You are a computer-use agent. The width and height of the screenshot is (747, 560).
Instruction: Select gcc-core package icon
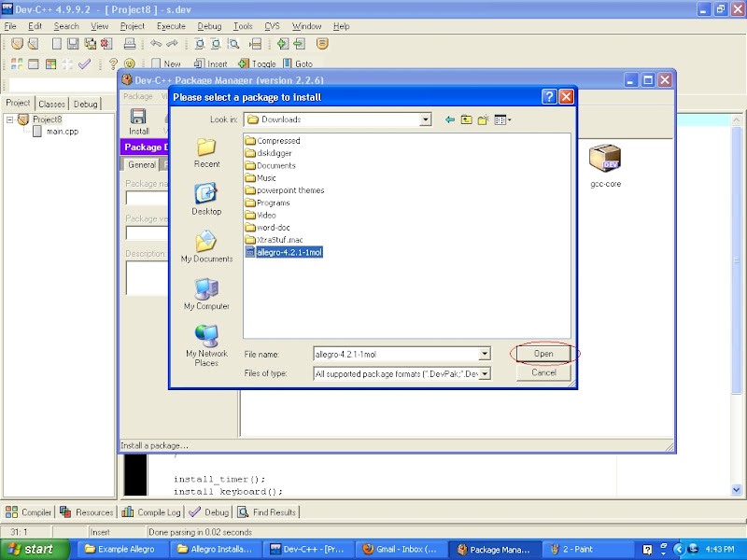click(x=605, y=166)
